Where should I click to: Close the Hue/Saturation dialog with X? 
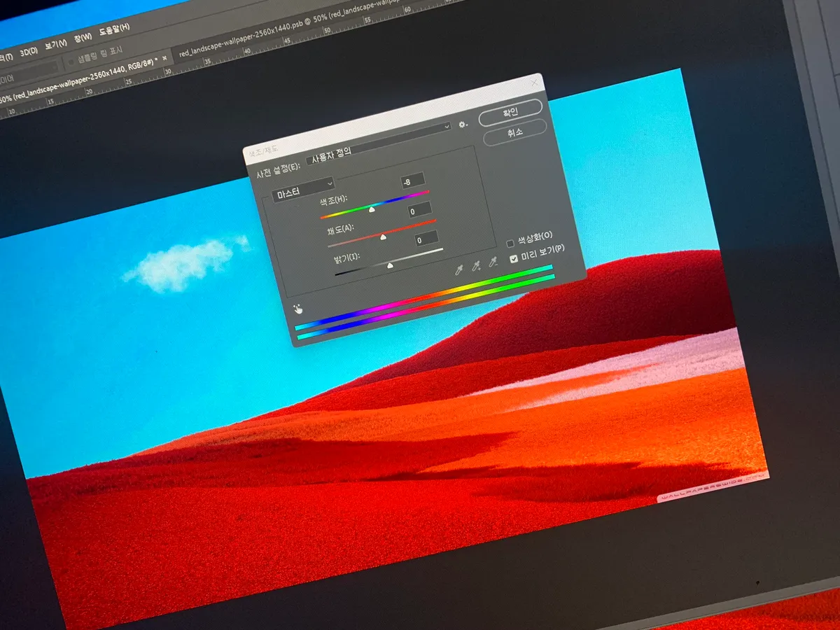point(535,83)
